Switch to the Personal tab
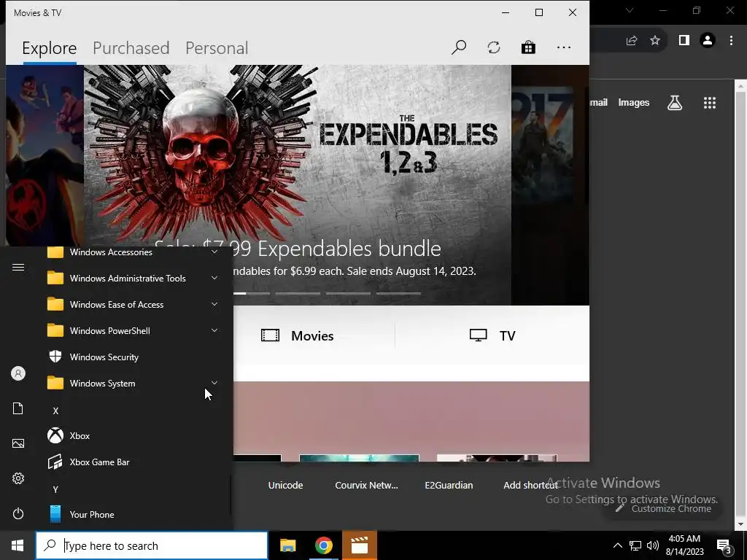This screenshot has width=747, height=560. click(x=217, y=48)
